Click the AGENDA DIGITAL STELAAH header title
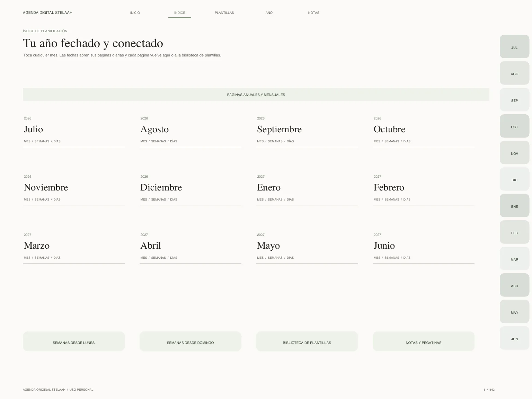This screenshot has height=399, width=532. point(47,13)
